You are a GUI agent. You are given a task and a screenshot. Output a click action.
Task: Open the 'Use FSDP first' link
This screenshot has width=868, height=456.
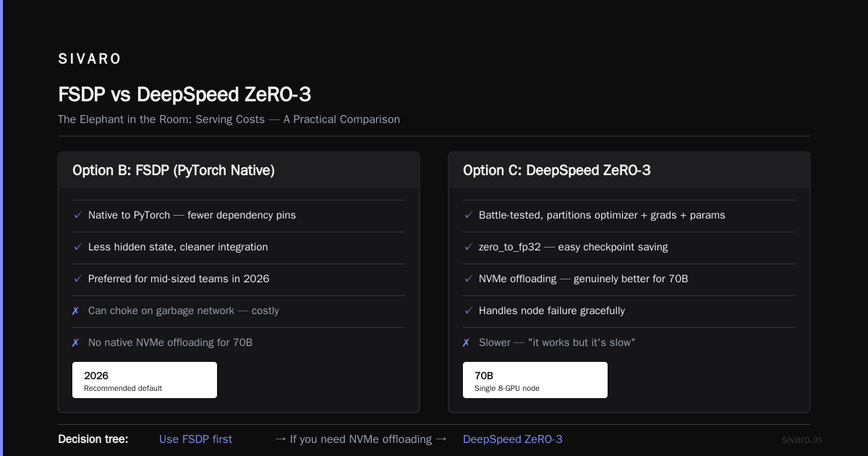(x=195, y=439)
